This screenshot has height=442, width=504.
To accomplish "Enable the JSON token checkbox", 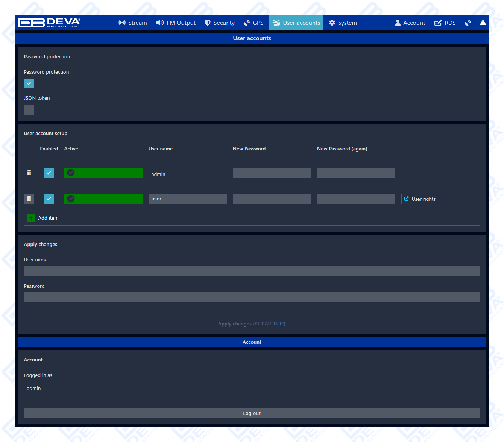I will tap(29, 110).
